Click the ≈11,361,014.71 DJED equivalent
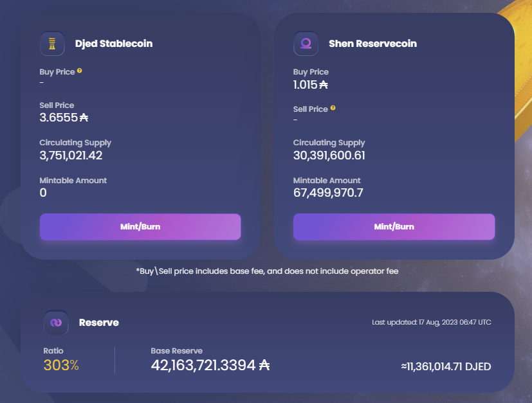The width and height of the screenshot is (532, 403). [x=446, y=366]
